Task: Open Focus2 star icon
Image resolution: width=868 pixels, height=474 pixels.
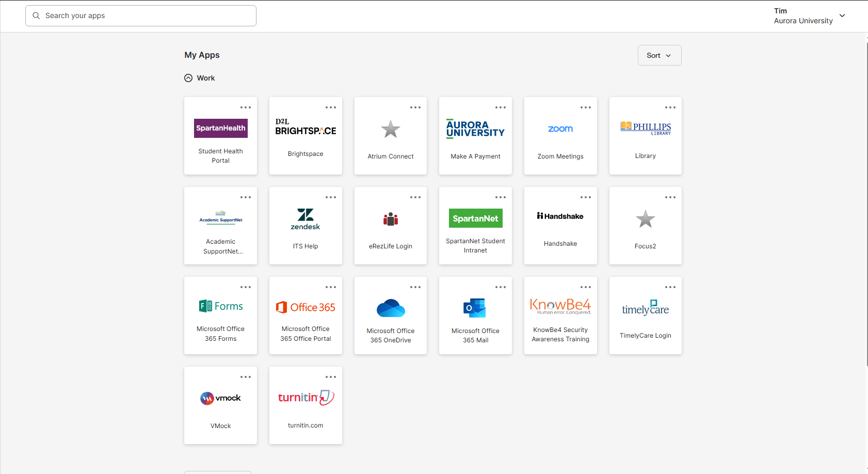Action: click(x=646, y=219)
